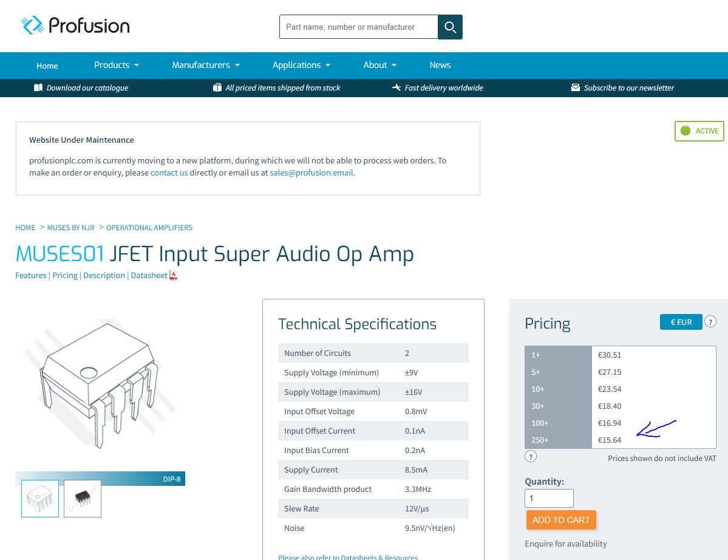Screen dimensions: 728x560
Task: Click the newsletter envelope icon
Action: point(575,87)
